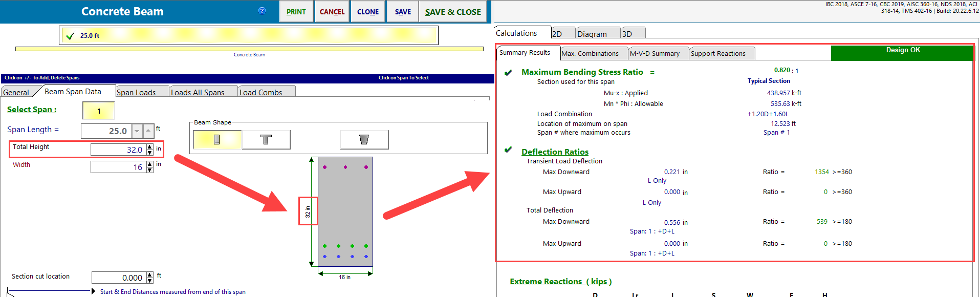Click the up arrow next to Span Length

[148, 131]
